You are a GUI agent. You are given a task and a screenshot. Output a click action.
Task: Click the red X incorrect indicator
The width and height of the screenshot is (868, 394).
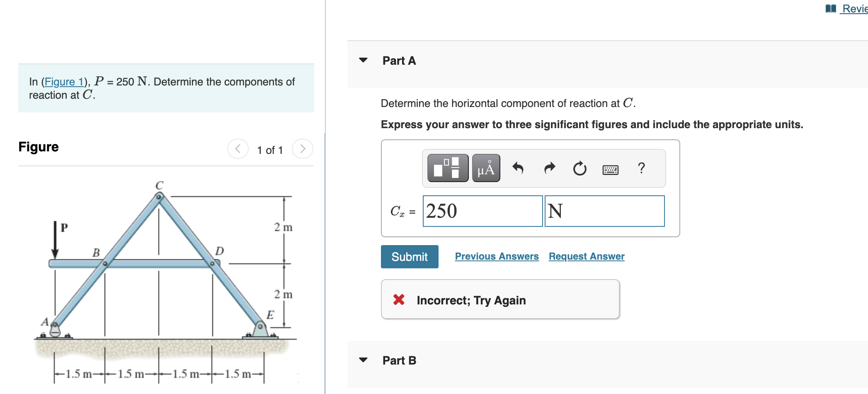tap(399, 299)
